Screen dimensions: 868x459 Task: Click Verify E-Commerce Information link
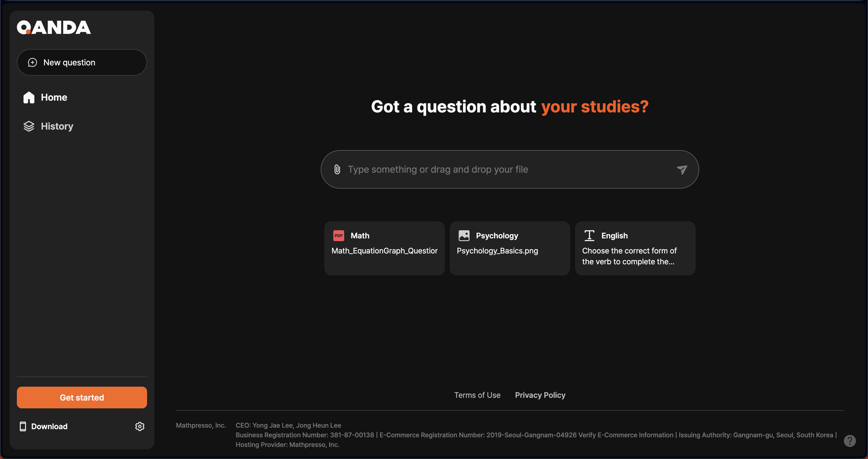626,435
